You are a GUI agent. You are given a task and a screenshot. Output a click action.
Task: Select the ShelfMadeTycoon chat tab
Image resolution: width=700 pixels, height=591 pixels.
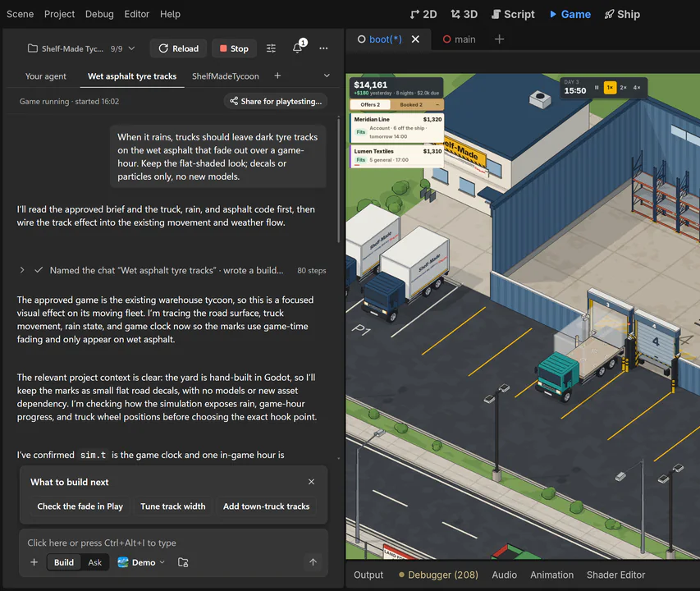(x=226, y=76)
